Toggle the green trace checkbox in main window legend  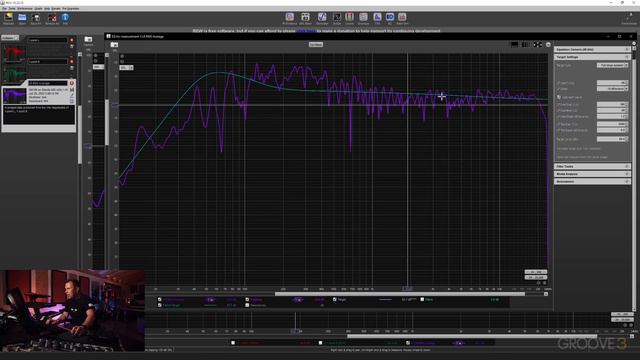[320, 343]
